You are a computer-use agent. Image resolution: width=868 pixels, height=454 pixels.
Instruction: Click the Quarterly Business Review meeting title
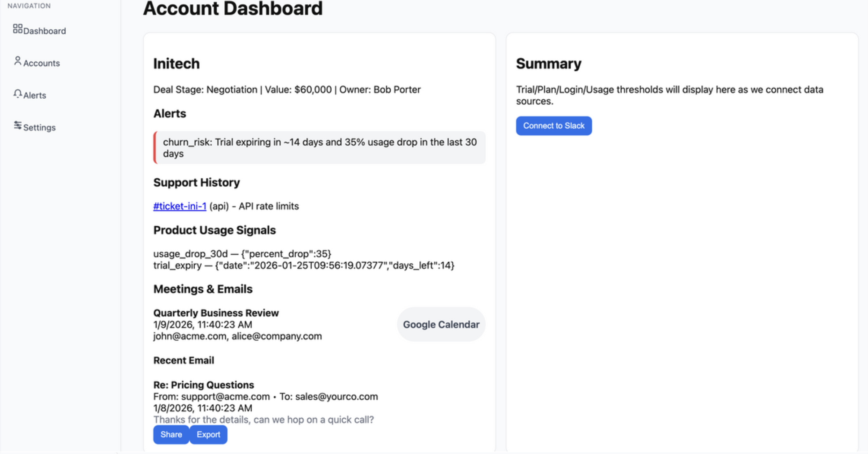pyautogui.click(x=216, y=313)
